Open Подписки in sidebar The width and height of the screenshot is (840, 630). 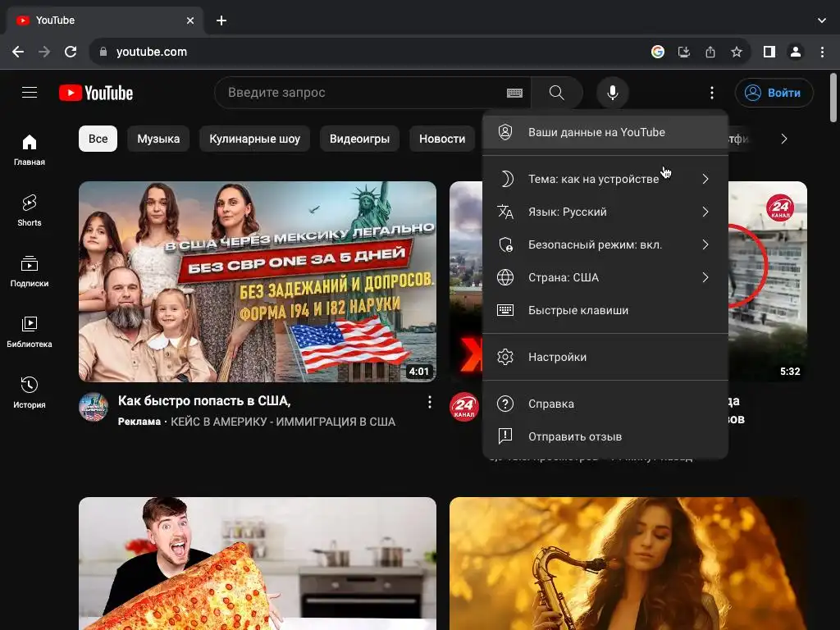click(30, 271)
